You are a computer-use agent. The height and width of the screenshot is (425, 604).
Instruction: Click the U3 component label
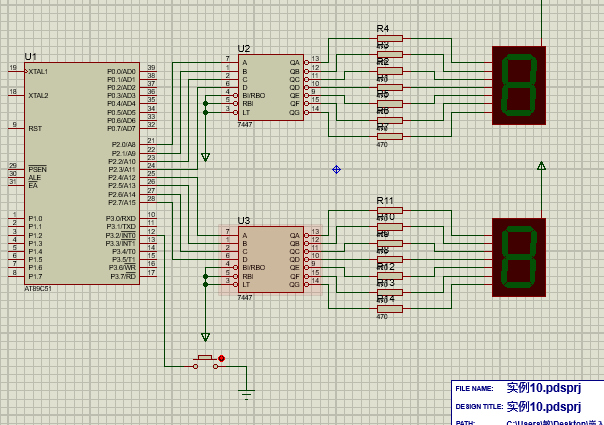pos(244,220)
